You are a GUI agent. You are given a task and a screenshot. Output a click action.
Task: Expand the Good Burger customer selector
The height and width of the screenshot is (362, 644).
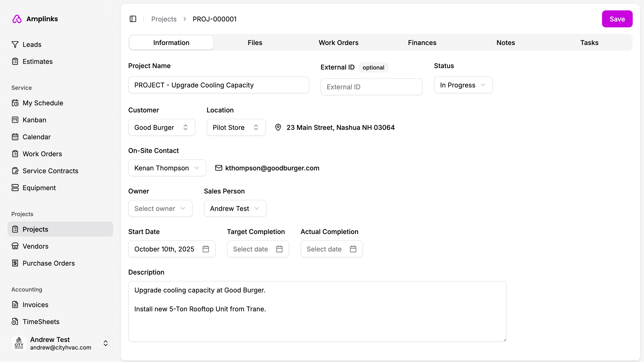coord(161,128)
